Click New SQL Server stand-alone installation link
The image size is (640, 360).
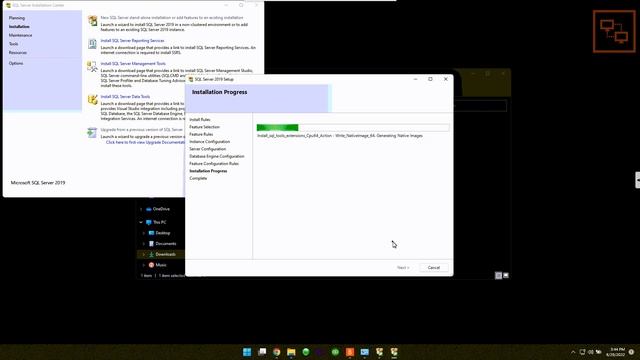172,18
